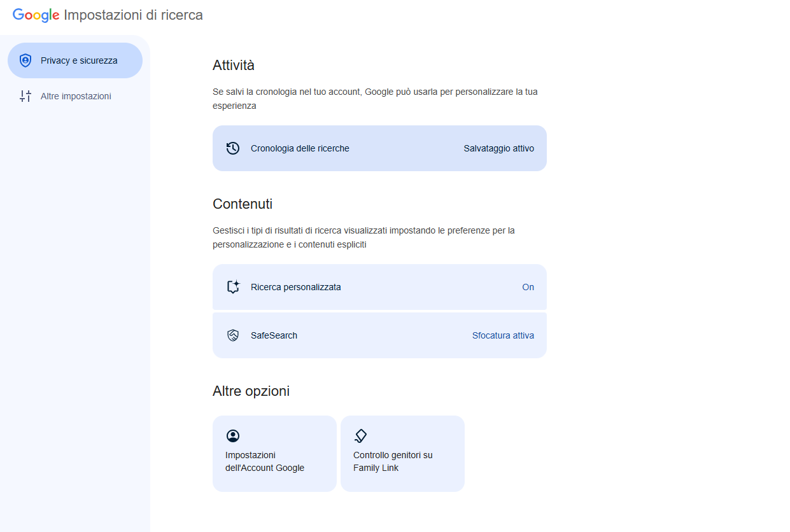Open SafeSearch setting row
Image resolution: width=790 pixels, height=532 pixels.
[379, 335]
